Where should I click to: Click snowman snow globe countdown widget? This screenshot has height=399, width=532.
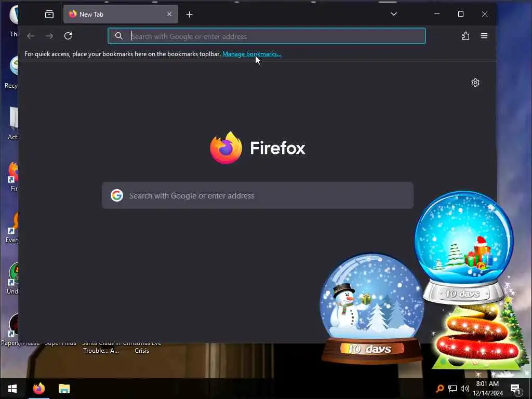point(372,308)
